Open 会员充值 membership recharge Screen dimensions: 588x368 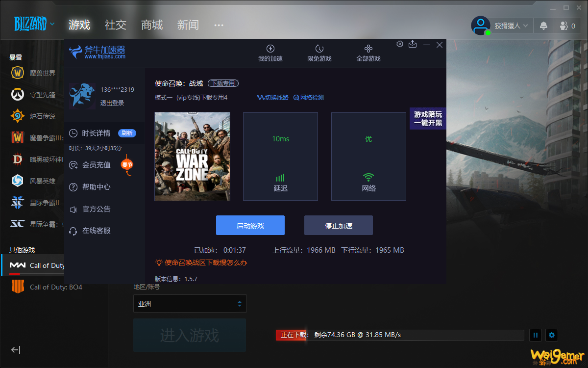[90, 165]
